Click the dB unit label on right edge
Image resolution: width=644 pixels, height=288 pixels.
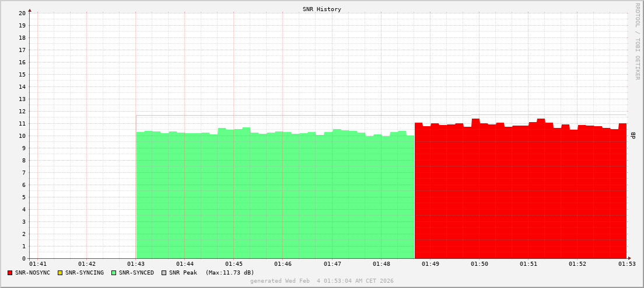[x=633, y=136]
